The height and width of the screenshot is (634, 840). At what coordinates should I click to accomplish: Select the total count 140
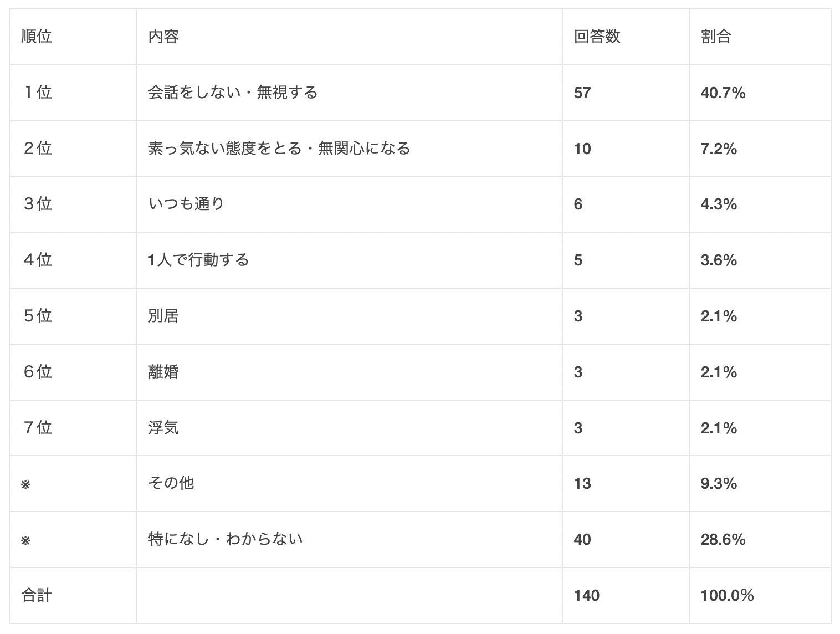(587, 595)
